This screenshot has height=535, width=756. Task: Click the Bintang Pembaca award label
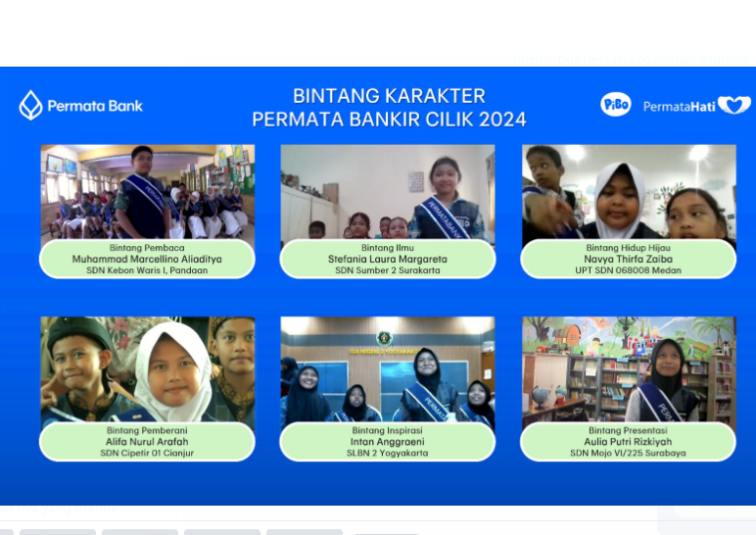147,248
